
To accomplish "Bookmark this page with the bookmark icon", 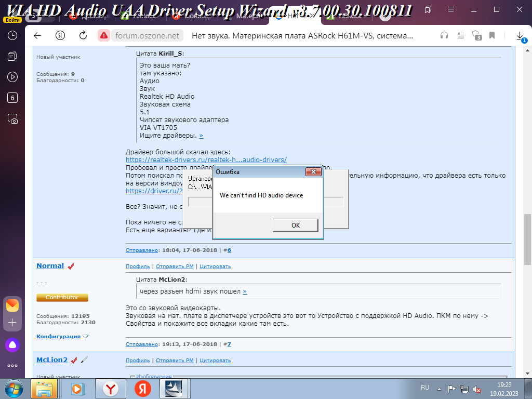I will point(491,35).
